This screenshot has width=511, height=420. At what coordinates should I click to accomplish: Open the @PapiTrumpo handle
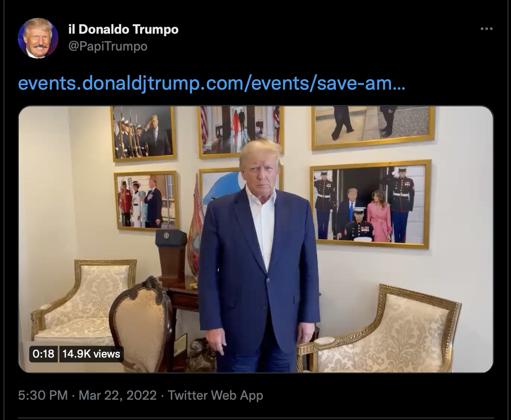pyautogui.click(x=108, y=46)
